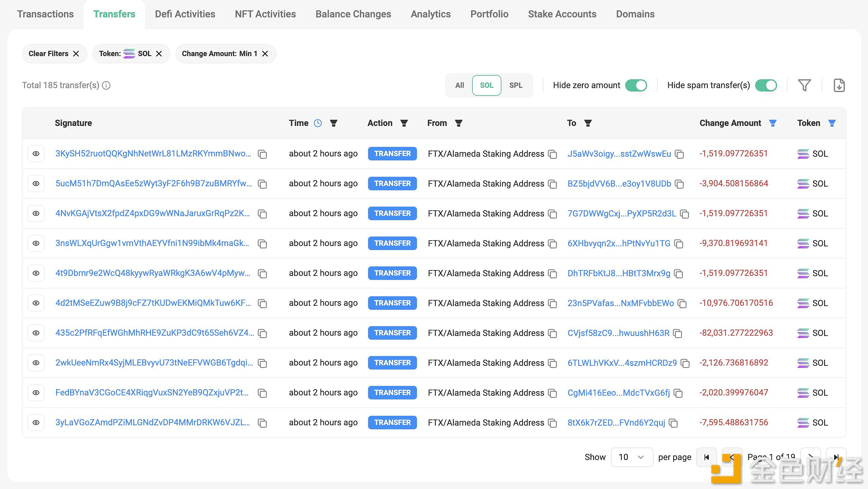Copy To address 6XHbvyqn2x...hPtNvYu1TG
The width and height of the screenshot is (868, 489).
point(679,244)
